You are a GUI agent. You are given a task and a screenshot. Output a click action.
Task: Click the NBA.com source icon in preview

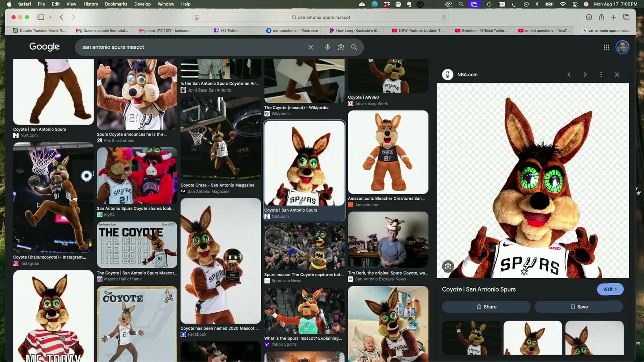click(447, 75)
